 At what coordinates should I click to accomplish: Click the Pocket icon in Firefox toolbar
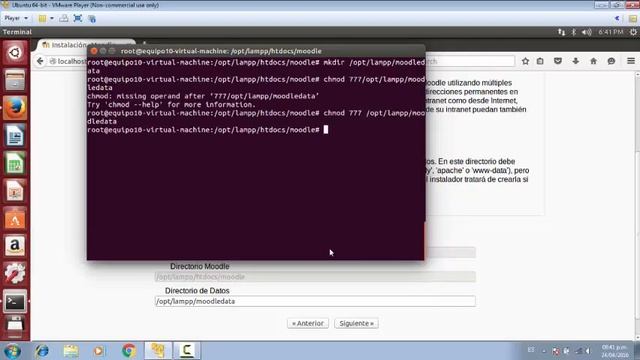[x=558, y=61]
